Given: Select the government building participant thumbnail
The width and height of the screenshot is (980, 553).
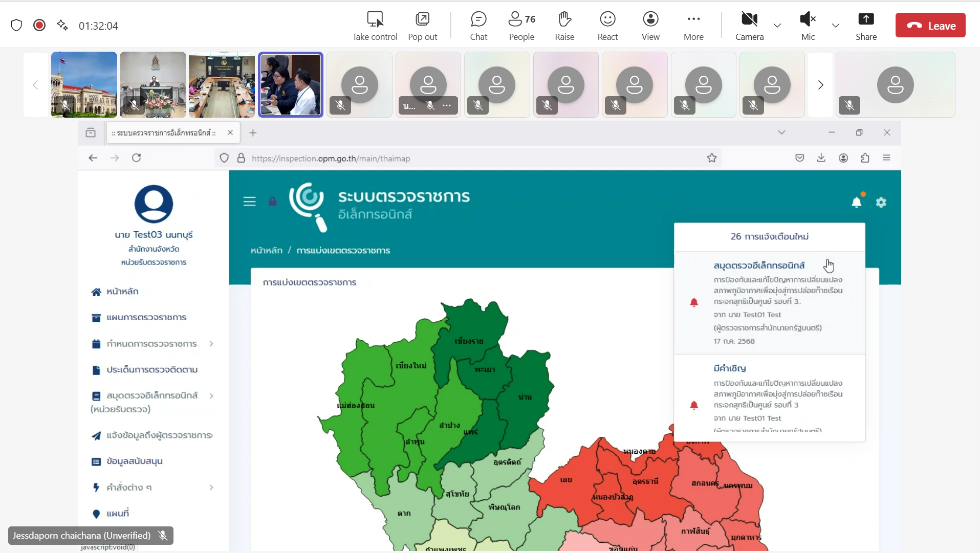Looking at the screenshot, I should click(84, 84).
